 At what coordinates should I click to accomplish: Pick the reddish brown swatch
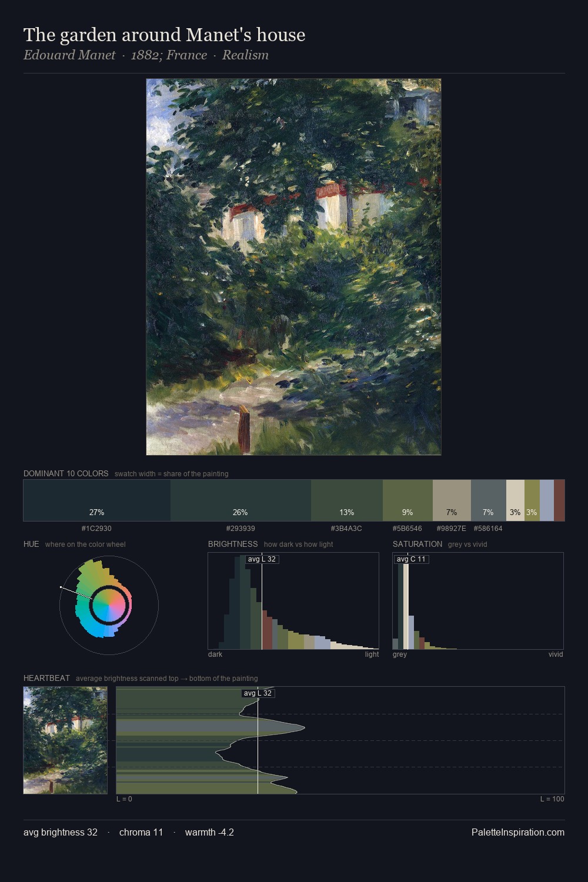coord(559,500)
